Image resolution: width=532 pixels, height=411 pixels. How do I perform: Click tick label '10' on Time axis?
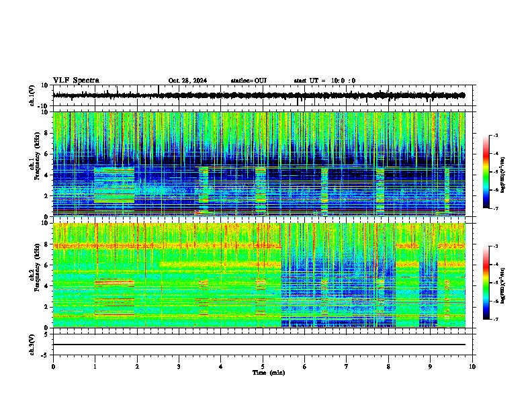pos(472,366)
